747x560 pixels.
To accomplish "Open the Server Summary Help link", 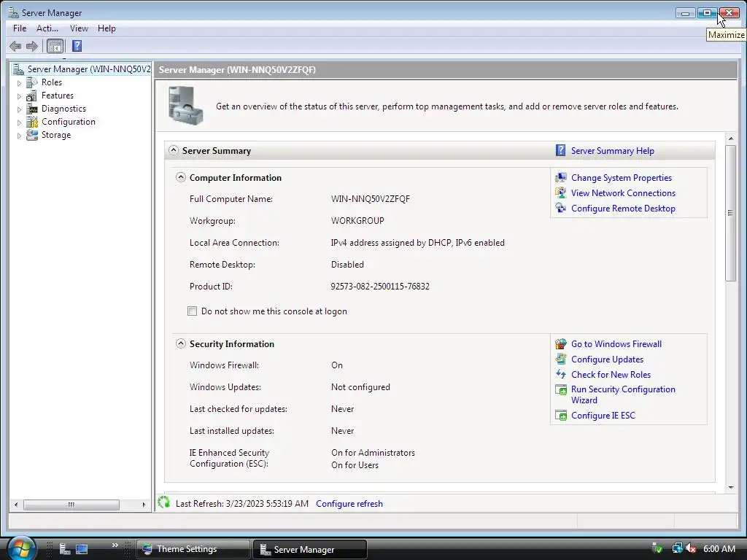I will (612, 151).
